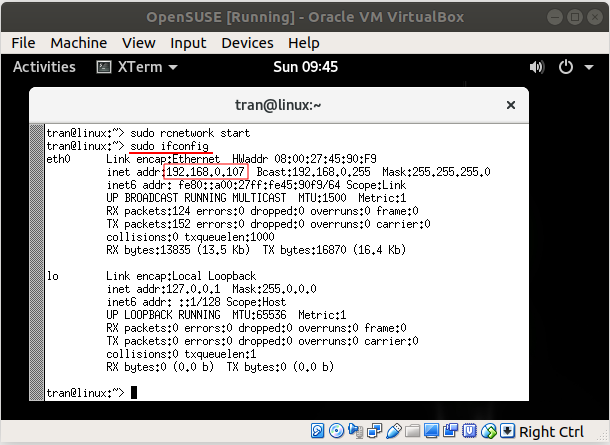Click the Right Ctrl host key label
This screenshot has height=445, width=610.
(x=552, y=432)
